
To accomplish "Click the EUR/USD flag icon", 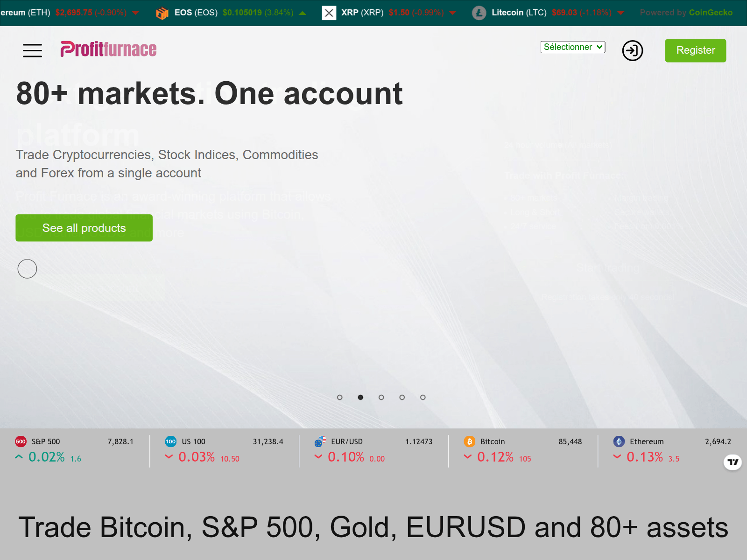I will pos(320,441).
